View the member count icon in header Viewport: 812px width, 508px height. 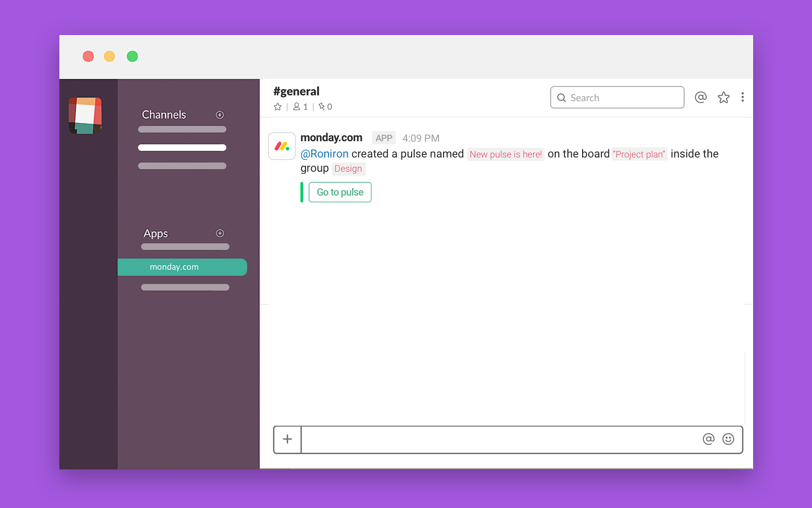tap(297, 107)
